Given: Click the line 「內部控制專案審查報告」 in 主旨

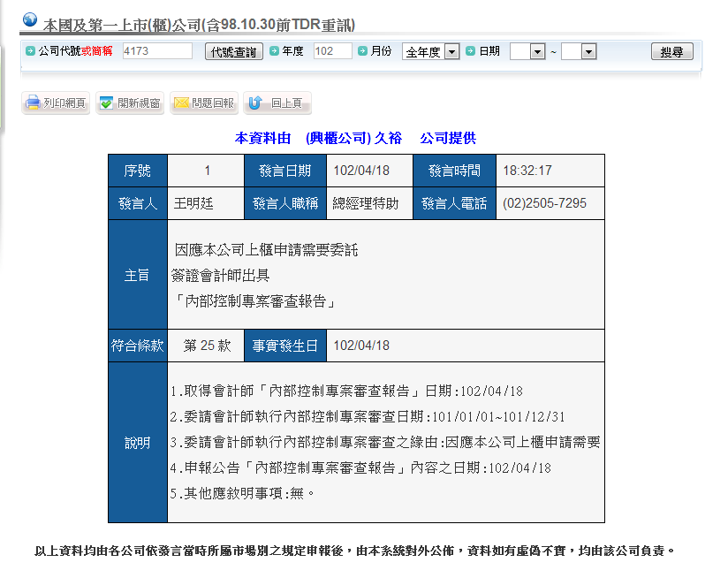Looking at the screenshot, I should pos(254,301).
